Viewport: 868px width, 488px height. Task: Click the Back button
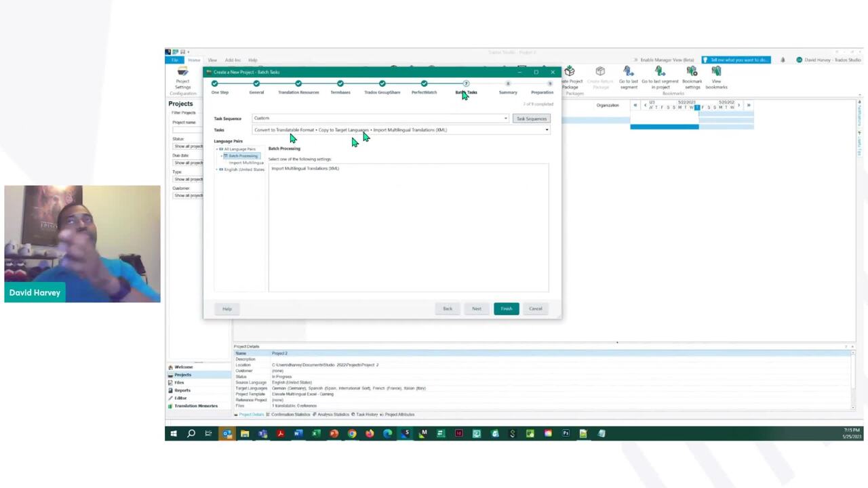(x=448, y=309)
